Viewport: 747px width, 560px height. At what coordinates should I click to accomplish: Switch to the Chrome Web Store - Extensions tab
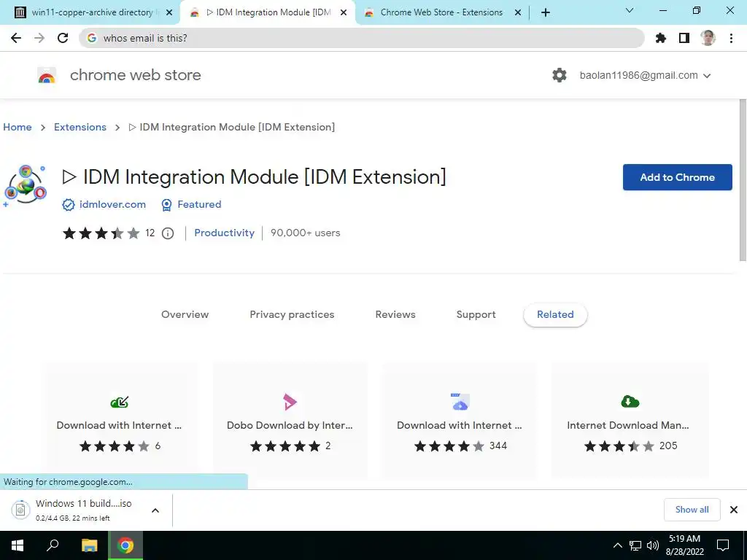(441, 12)
